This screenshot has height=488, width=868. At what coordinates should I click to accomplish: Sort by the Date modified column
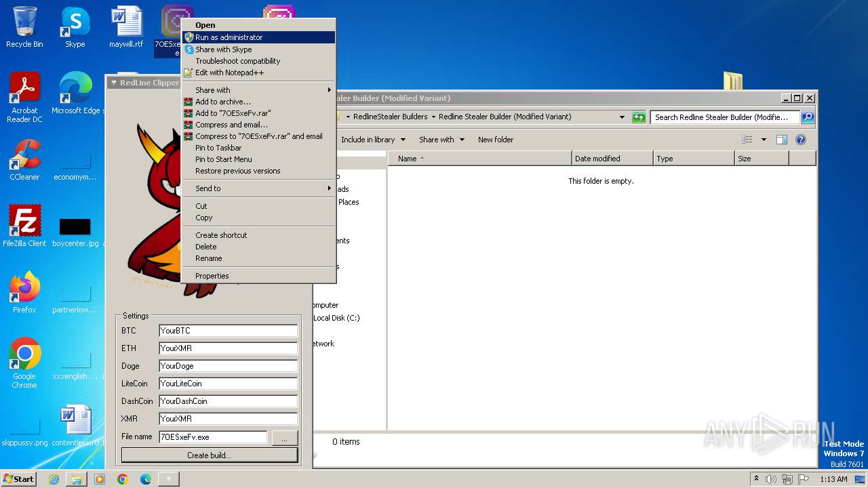click(612, 159)
